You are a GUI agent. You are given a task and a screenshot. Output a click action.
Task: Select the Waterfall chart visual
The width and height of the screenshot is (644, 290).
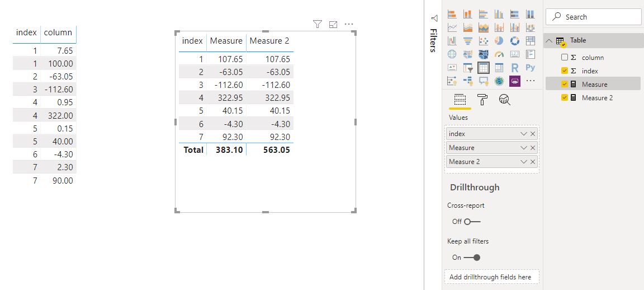click(452, 41)
